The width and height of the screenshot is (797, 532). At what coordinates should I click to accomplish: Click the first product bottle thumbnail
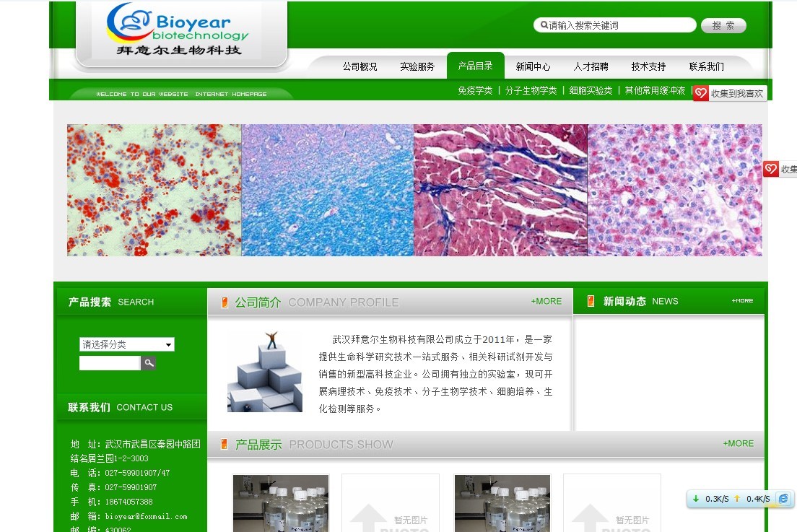tap(281, 503)
